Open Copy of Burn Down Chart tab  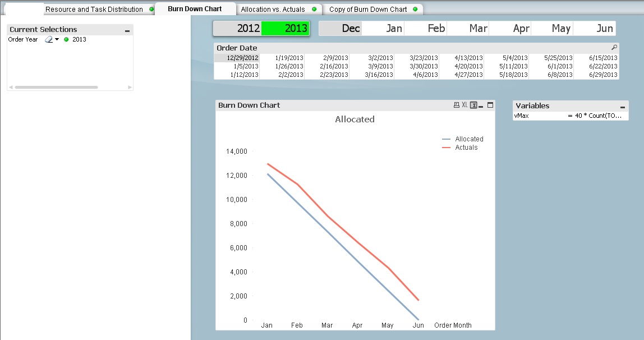click(368, 9)
